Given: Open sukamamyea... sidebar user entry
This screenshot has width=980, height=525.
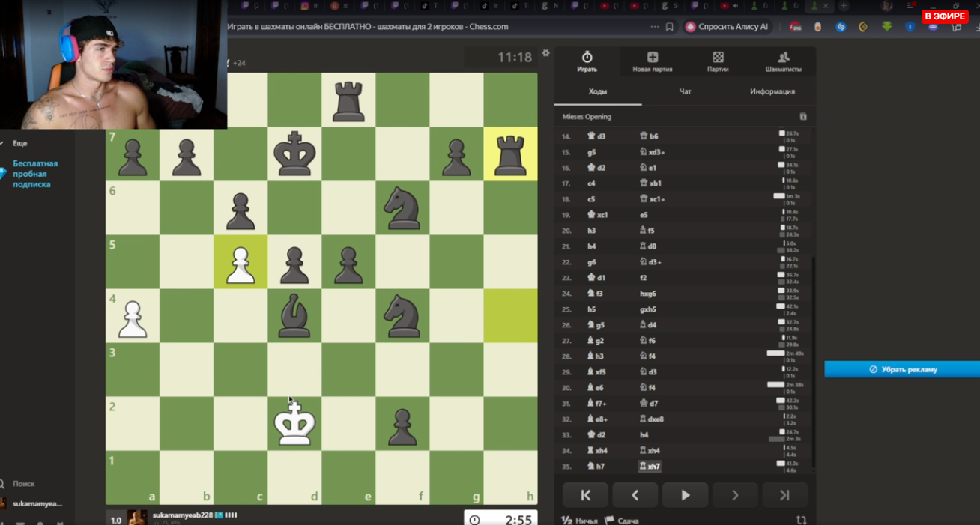Looking at the screenshot, I should [31, 504].
